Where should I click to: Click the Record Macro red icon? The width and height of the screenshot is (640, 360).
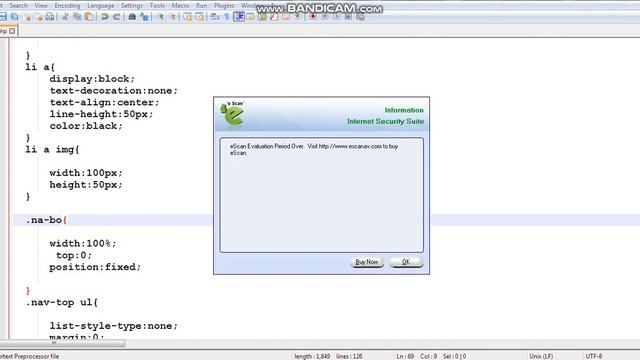(x=313, y=17)
